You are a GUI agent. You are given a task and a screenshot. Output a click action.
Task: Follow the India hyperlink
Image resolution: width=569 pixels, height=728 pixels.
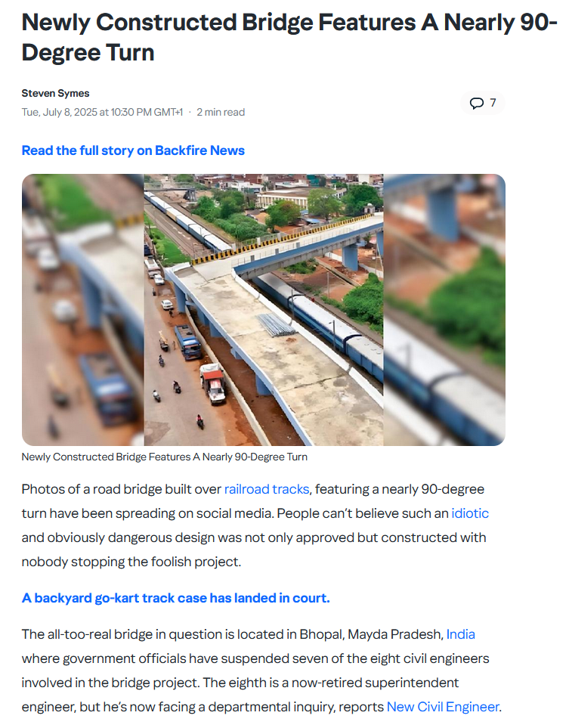(460, 634)
